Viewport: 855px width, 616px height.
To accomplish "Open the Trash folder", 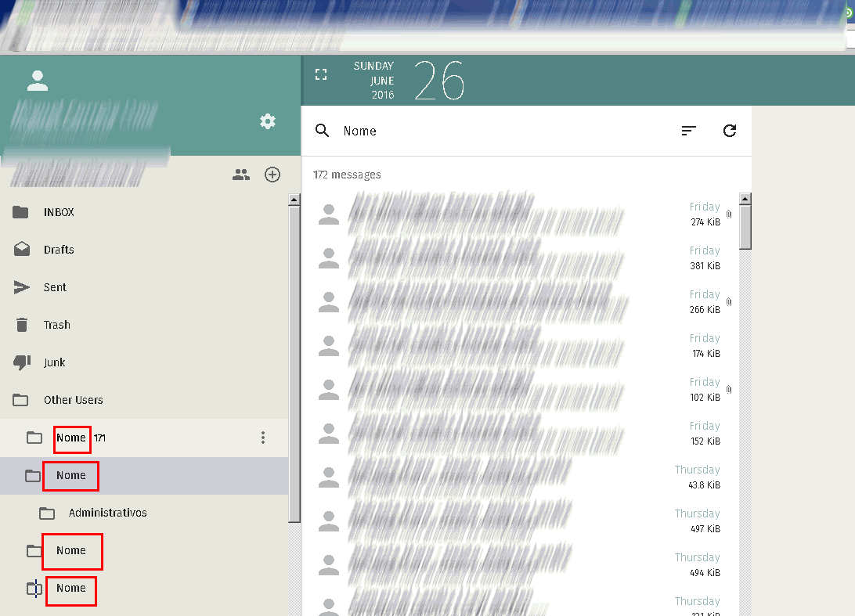I will click(x=56, y=325).
